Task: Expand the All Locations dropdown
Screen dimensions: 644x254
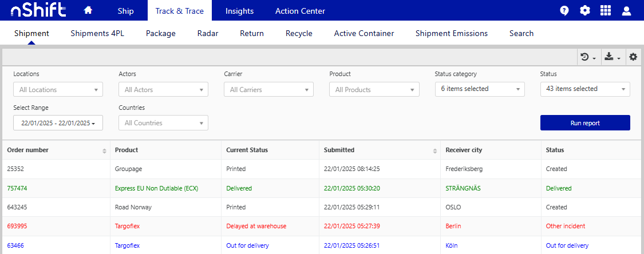Action: [58, 90]
